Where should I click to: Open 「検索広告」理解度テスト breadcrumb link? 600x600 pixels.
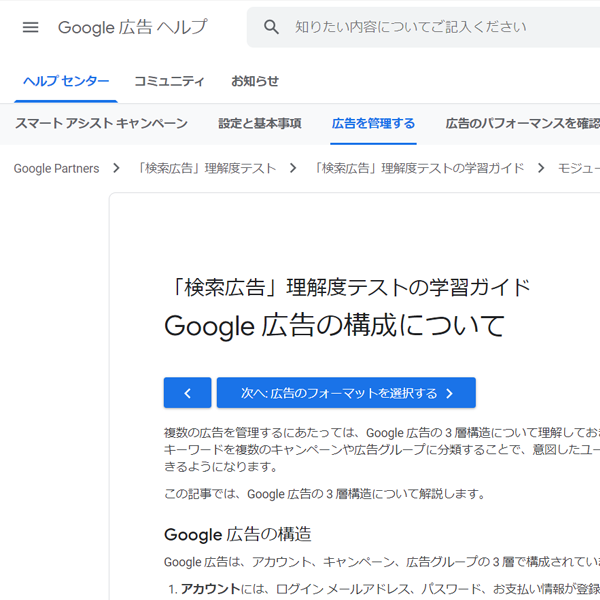tap(207, 168)
